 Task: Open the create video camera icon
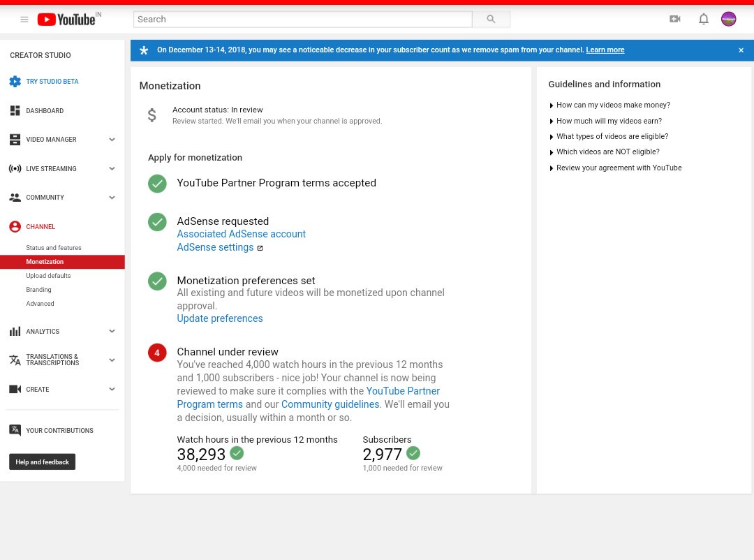point(674,20)
